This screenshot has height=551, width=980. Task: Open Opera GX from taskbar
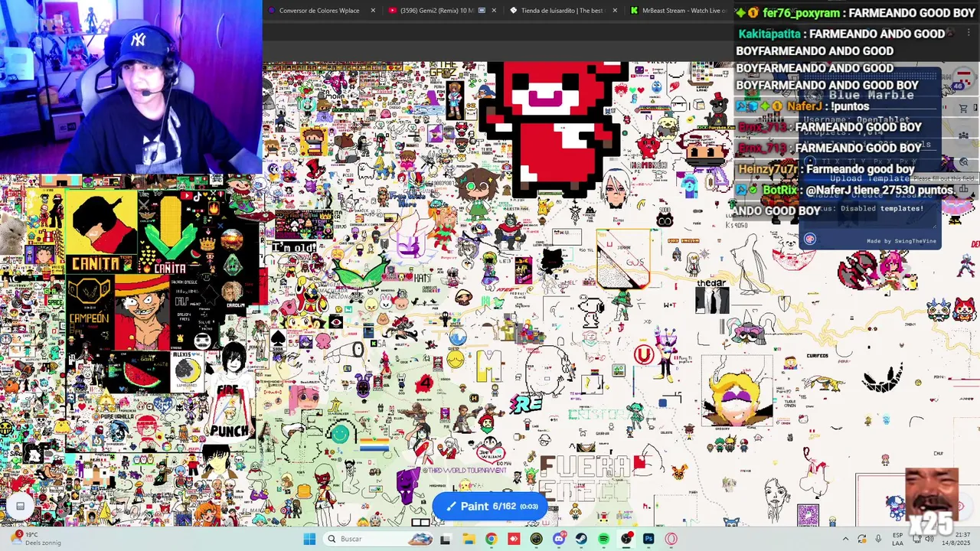point(671,539)
